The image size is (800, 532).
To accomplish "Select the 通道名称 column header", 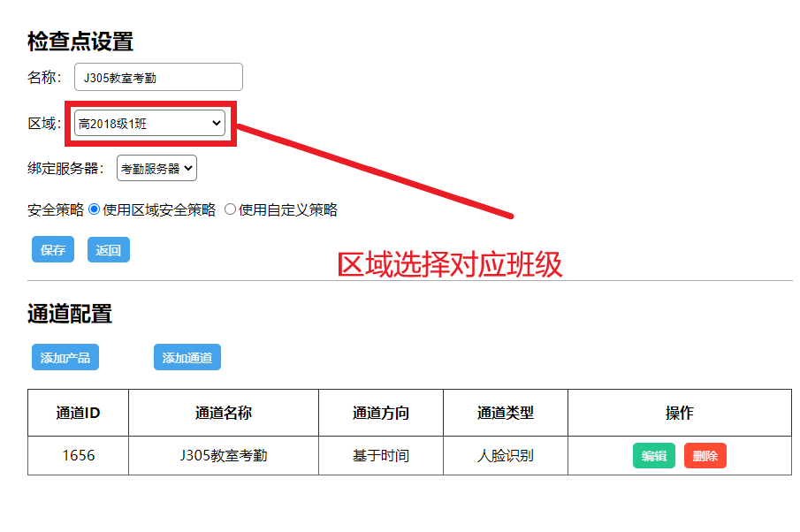I will point(224,413).
